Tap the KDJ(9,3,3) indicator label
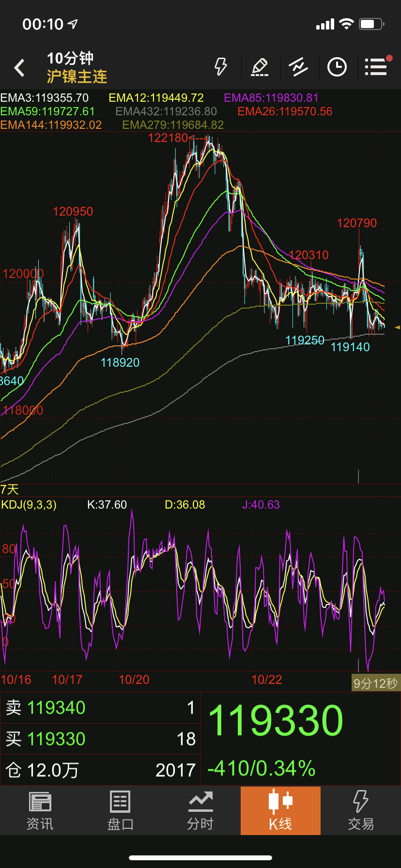The height and width of the screenshot is (868, 401). click(x=29, y=505)
